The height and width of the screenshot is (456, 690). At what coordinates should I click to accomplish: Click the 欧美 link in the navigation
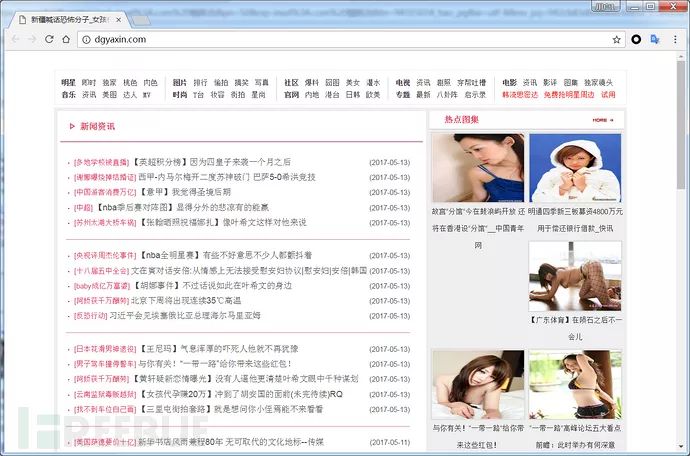pyautogui.click(x=373, y=94)
